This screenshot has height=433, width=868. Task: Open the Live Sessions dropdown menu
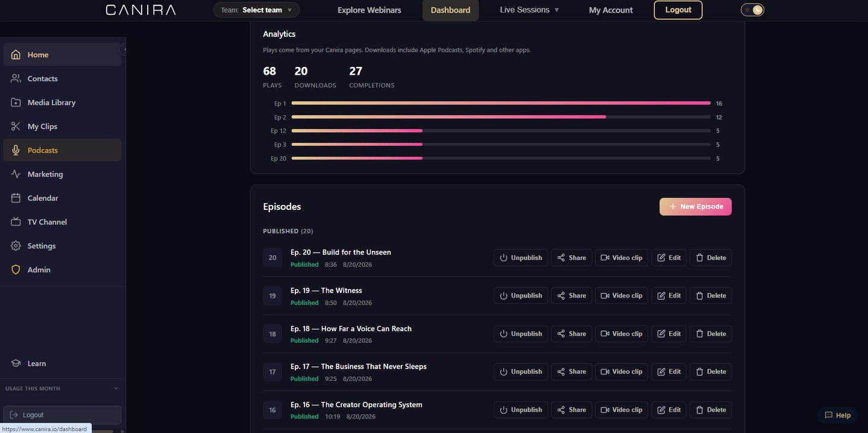coord(530,10)
